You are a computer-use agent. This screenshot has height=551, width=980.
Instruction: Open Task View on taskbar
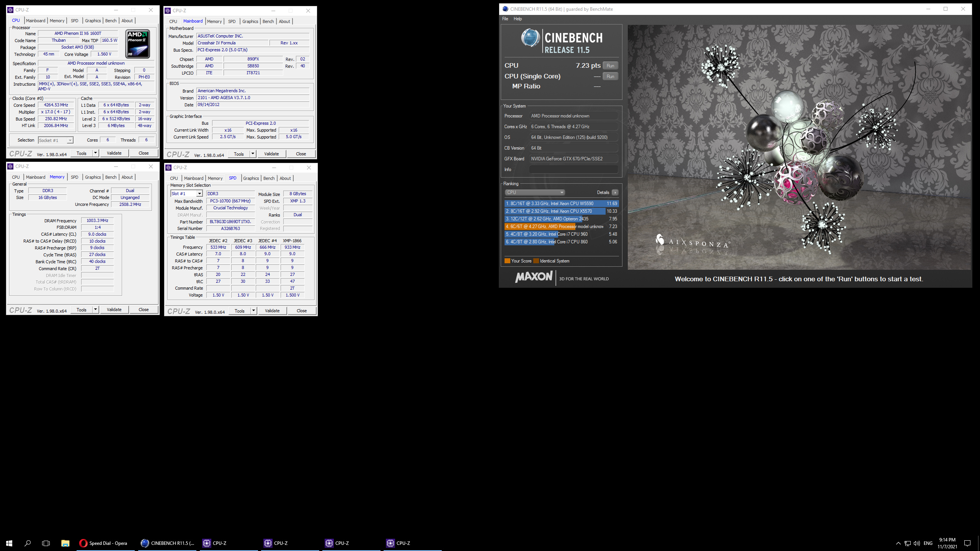(x=46, y=543)
